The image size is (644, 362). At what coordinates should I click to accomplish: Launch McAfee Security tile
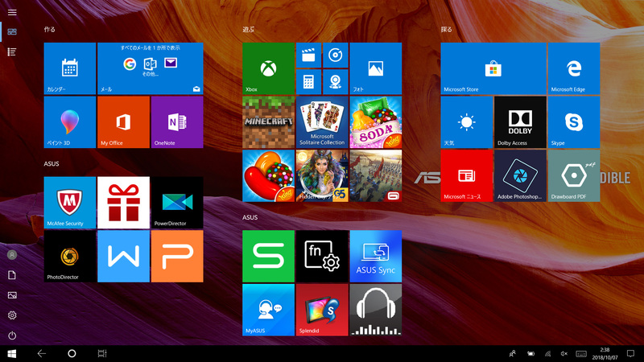pos(70,203)
